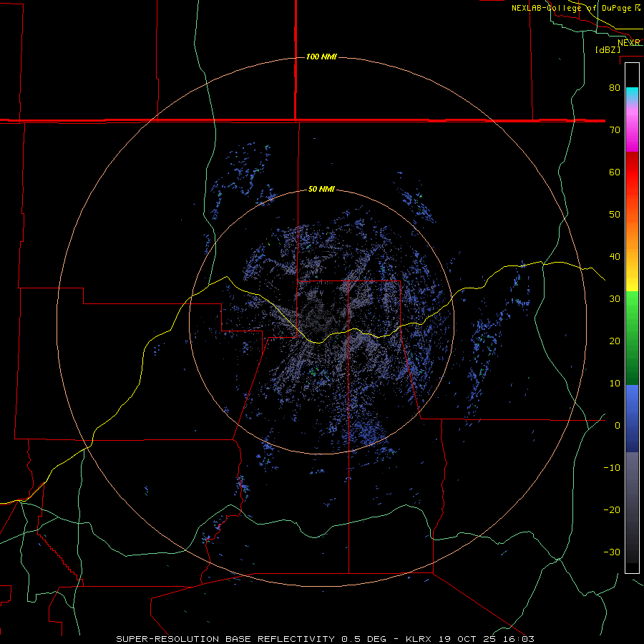Screen dimensions: 644x644
Task: Click the -20 value on the dBZ scale
Action: tap(612, 509)
